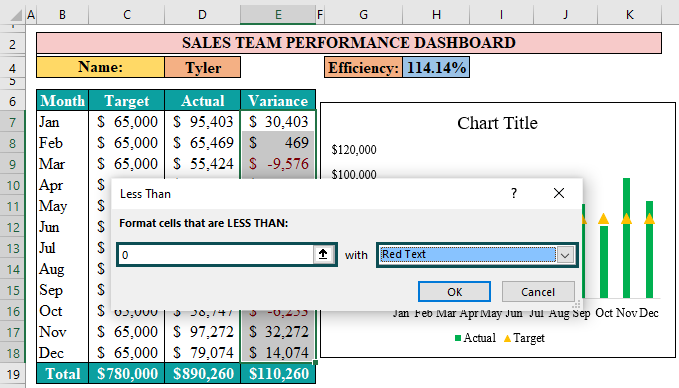Click the range selector arrow icon in dialog
Image resolution: width=679 pixels, height=388 pixels.
pos(323,254)
